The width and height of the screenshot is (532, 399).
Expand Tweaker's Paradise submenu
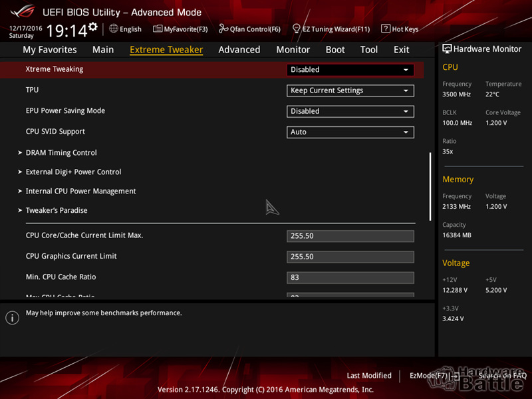[57, 210]
